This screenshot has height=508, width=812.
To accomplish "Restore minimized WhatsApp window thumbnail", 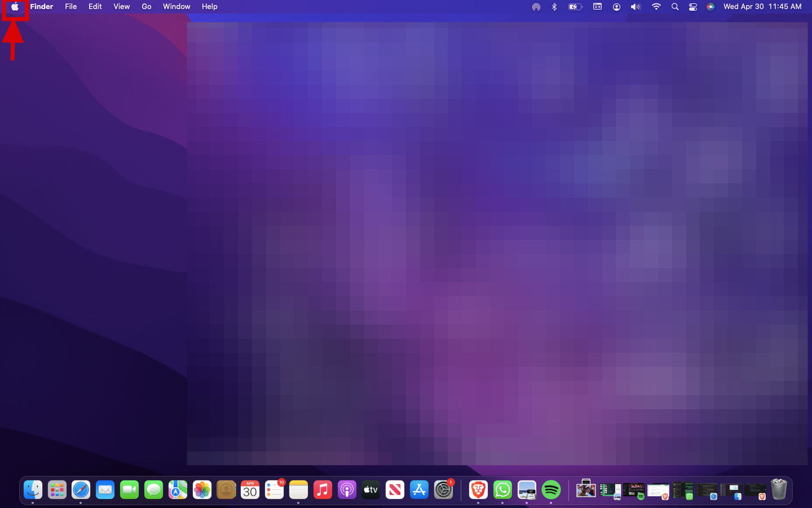I will tap(683, 491).
